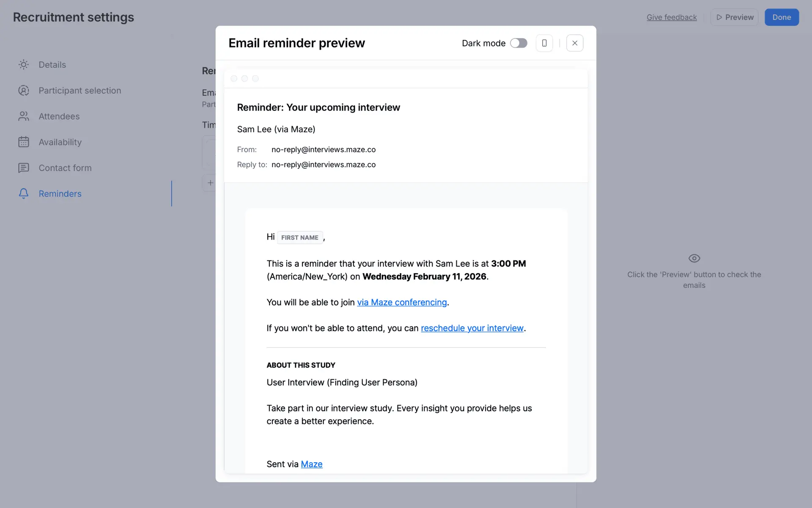Click the Preview button in header

(x=735, y=17)
